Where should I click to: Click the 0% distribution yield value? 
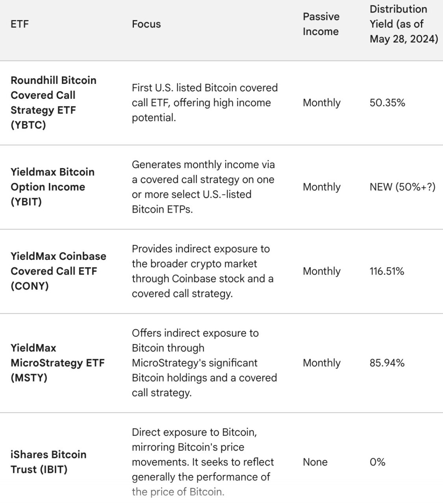coord(377,462)
